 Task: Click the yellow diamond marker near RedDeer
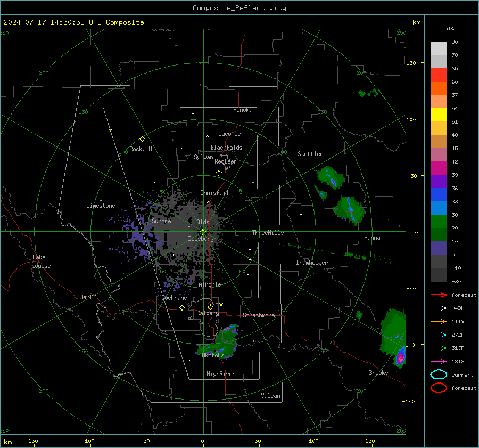click(x=219, y=173)
